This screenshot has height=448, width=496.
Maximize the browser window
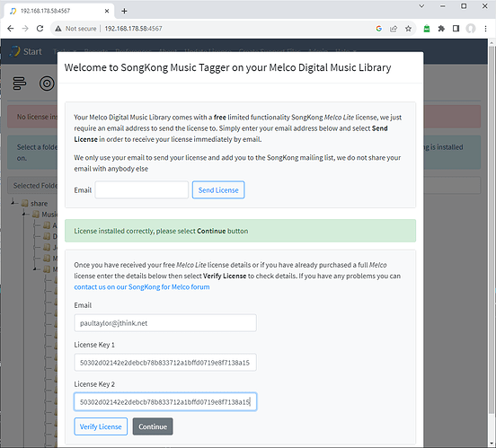[x=464, y=5]
